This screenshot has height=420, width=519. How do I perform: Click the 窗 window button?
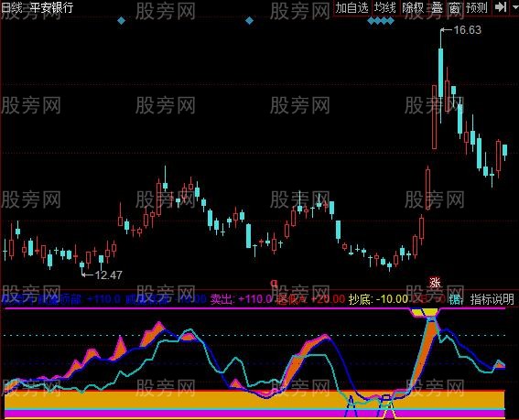pyautogui.click(x=454, y=7)
